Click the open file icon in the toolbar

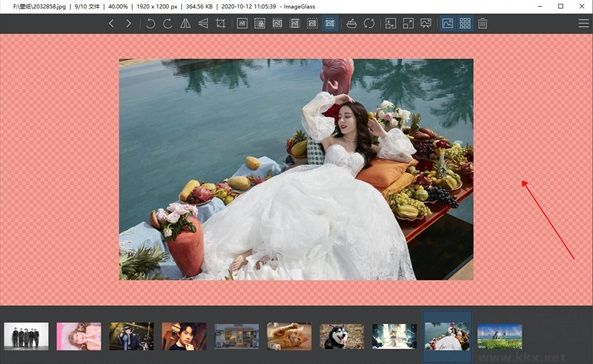pyautogui.click(x=352, y=23)
